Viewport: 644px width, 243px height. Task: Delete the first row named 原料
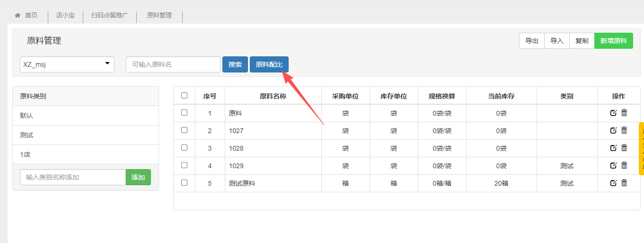tap(624, 113)
